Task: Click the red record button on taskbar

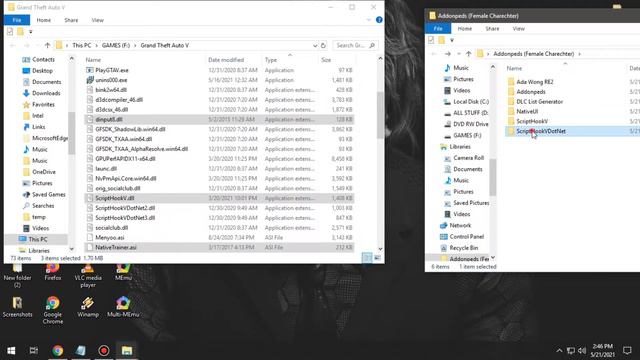Action: (x=104, y=351)
